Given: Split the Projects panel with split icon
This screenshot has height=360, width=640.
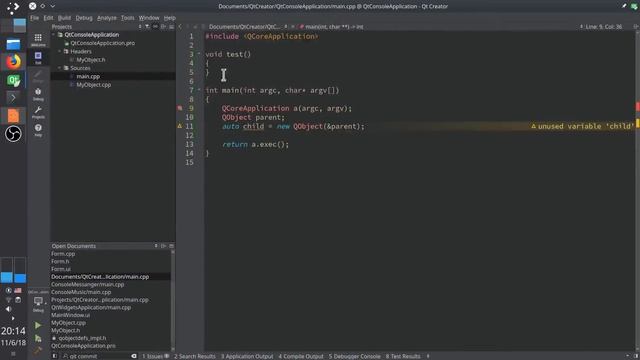Looking at the screenshot, I should click(163, 27).
